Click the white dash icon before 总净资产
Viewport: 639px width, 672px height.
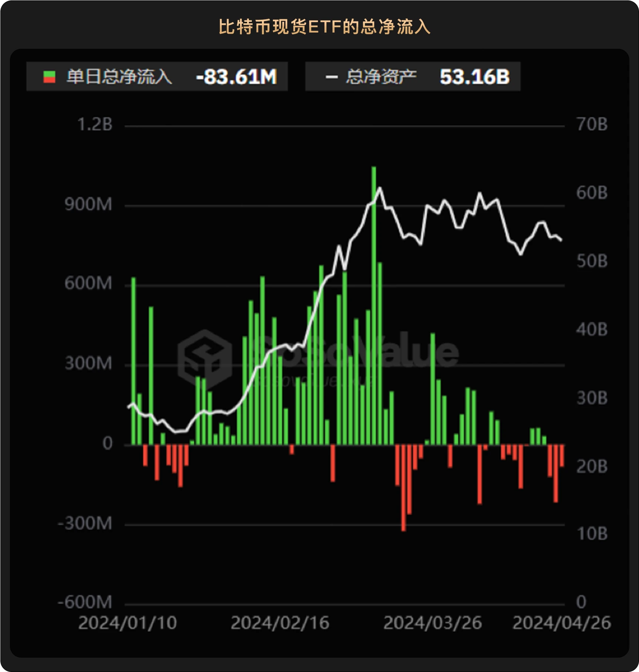point(331,77)
